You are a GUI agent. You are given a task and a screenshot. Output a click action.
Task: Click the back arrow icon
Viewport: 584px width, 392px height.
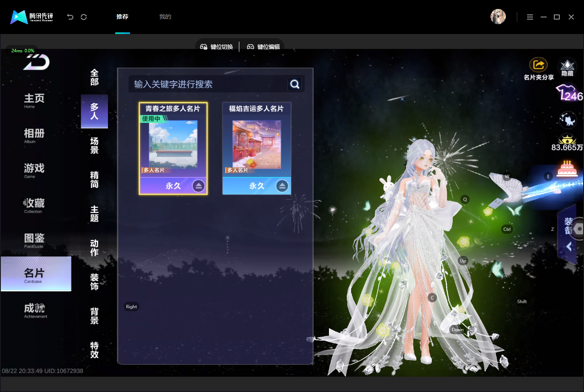pyautogui.click(x=70, y=17)
